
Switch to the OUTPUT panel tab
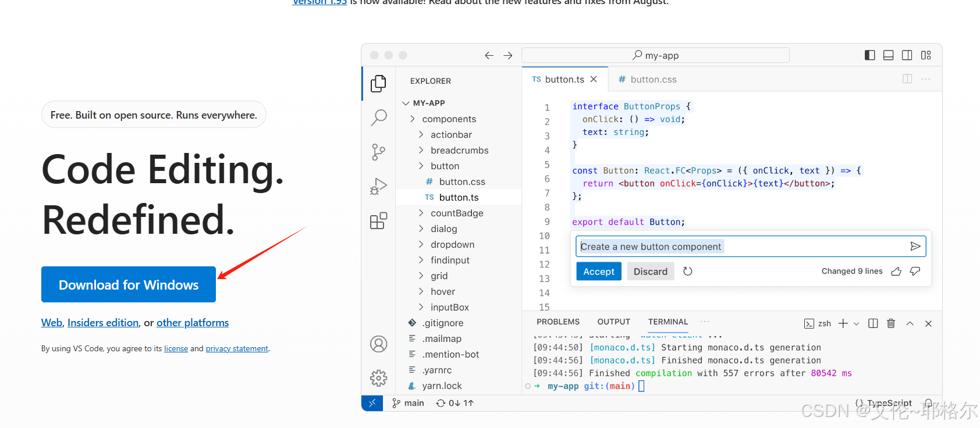[613, 322]
